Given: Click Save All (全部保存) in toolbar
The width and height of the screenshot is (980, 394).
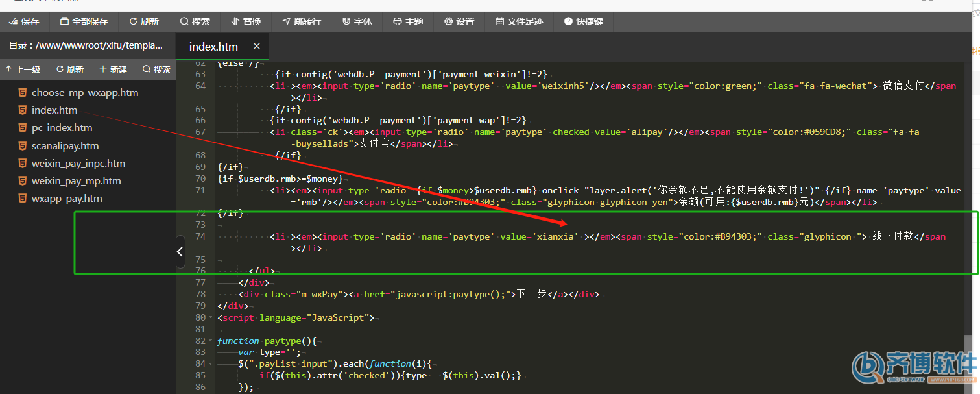Looking at the screenshot, I should coord(84,21).
